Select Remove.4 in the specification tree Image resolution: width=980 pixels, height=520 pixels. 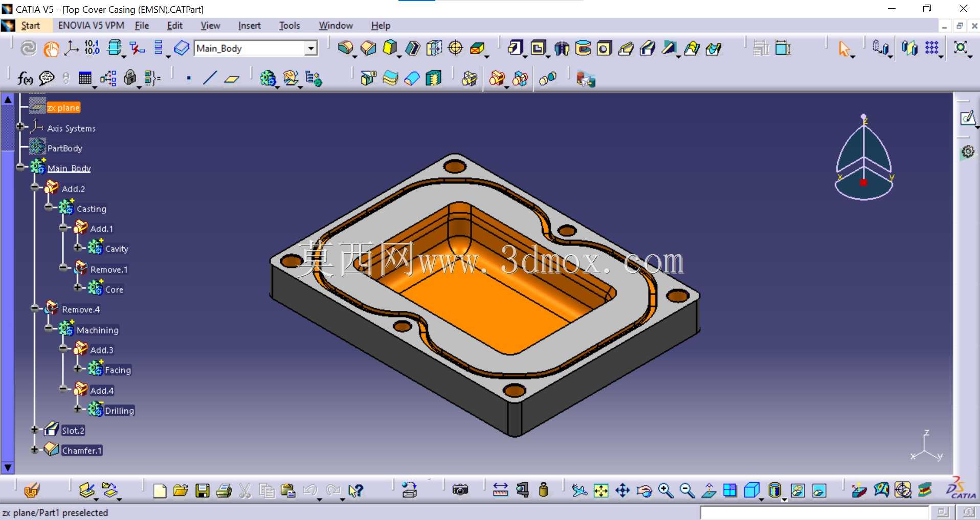pos(81,309)
